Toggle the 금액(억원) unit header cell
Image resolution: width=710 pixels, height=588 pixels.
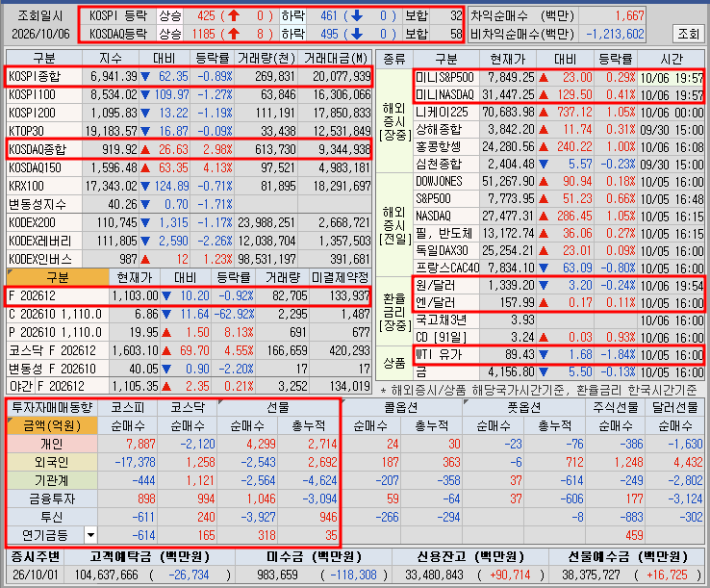click(52, 425)
